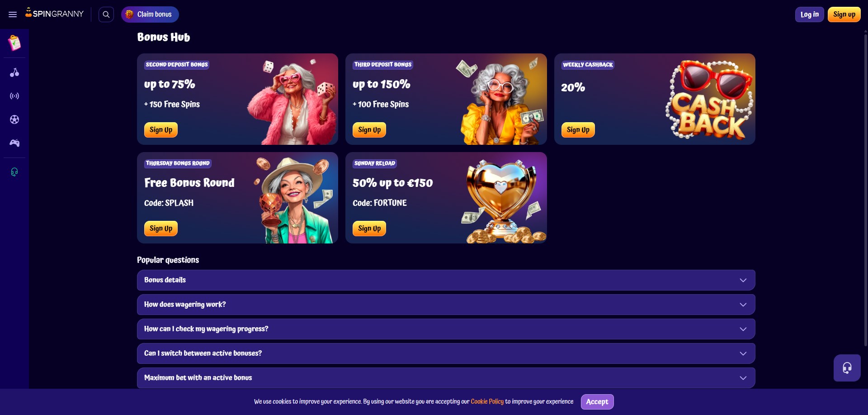Go to the SpinGranny logo home
The width and height of the screenshot is (868, 415).
tap(54, 14)
